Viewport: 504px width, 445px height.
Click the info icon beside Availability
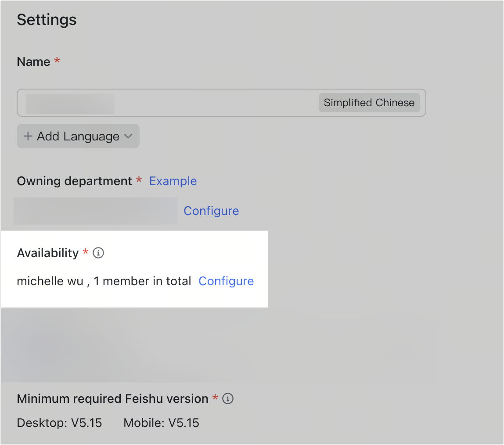pos(98,253)
